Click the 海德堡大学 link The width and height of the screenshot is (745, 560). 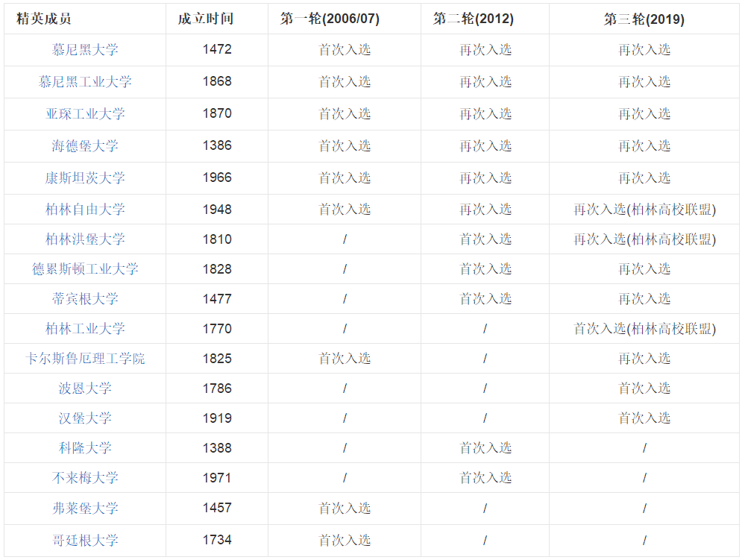coord(85,146)
